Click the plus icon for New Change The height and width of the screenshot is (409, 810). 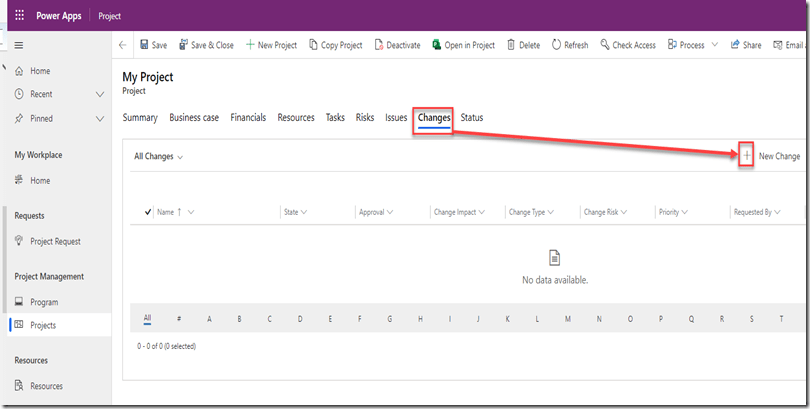coord(746,156)
